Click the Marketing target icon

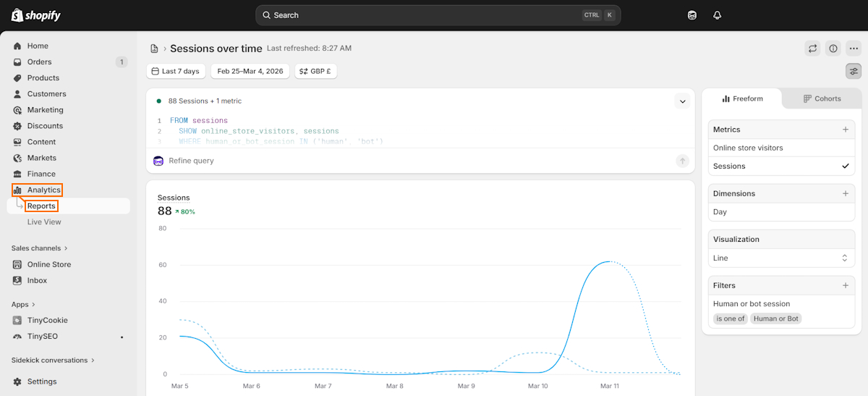(x=17, y=110)
